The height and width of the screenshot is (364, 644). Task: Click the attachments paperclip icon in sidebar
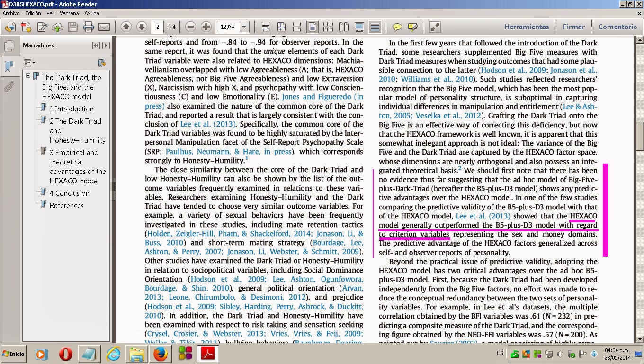[9, 87]
